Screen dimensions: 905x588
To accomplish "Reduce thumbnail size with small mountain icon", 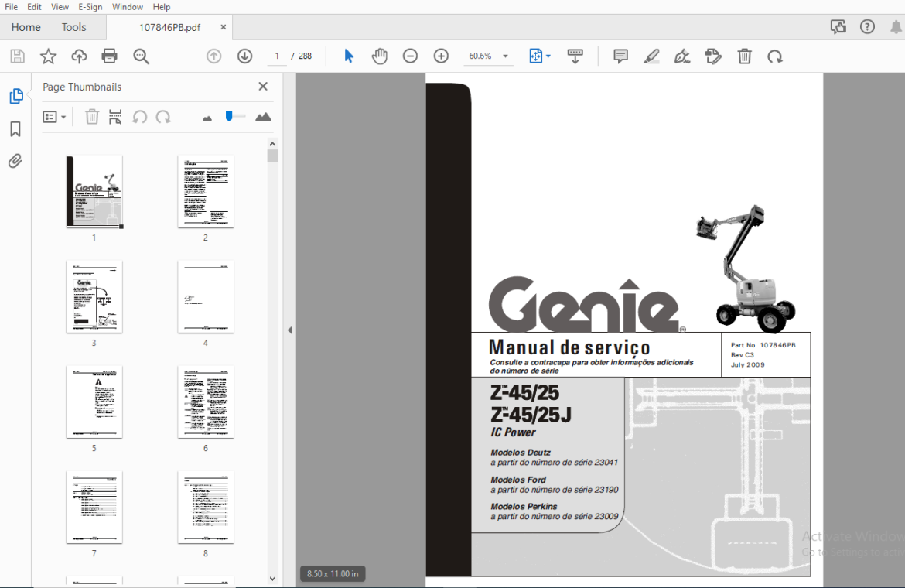I will tap(207, 118).
